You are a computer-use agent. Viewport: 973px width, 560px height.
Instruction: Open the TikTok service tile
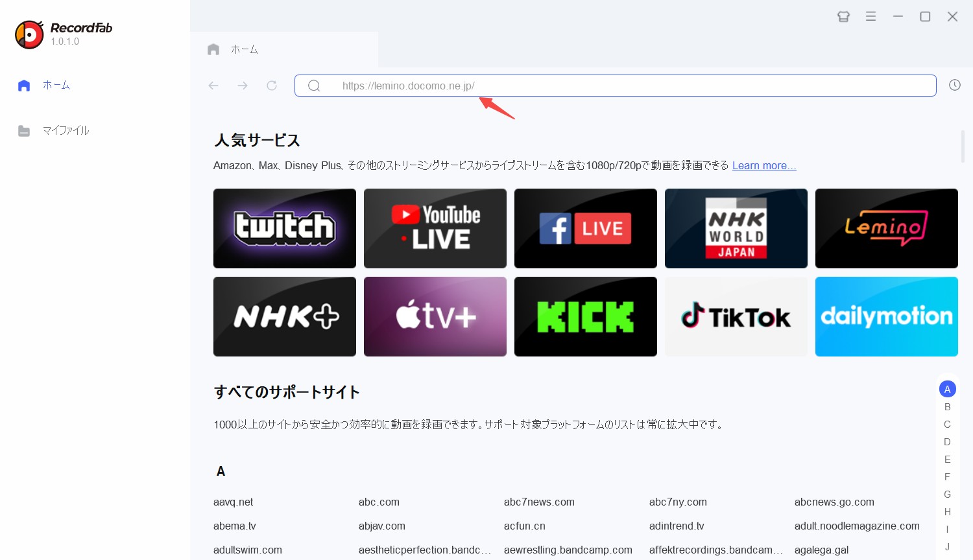pyautogui.click(x=736, y=316)
